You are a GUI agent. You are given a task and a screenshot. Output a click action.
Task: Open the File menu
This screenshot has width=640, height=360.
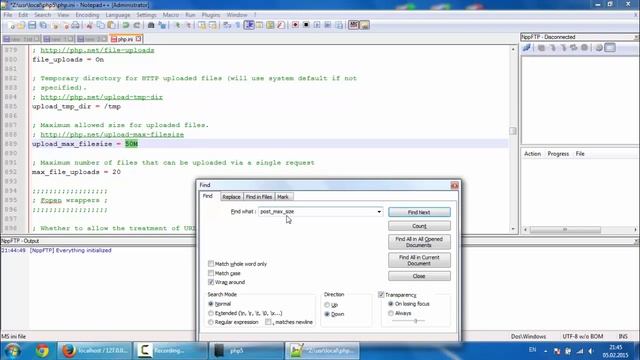click(x=8, y=15)
